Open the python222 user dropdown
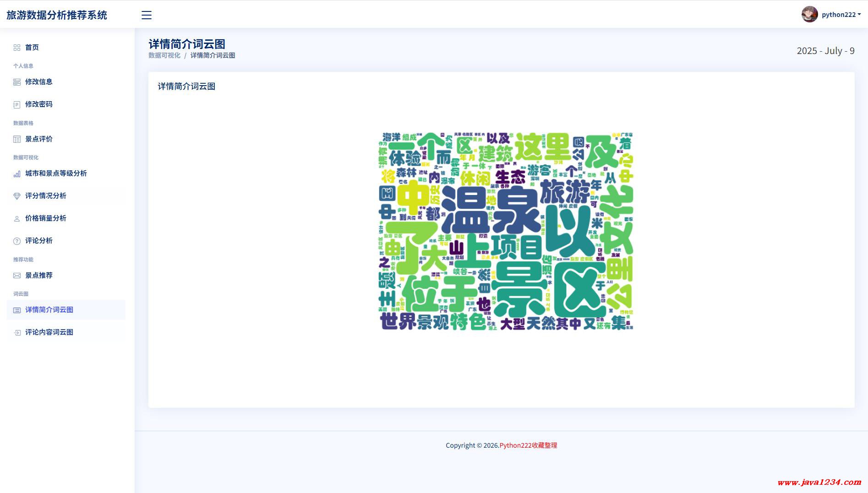 coord(841,15)
